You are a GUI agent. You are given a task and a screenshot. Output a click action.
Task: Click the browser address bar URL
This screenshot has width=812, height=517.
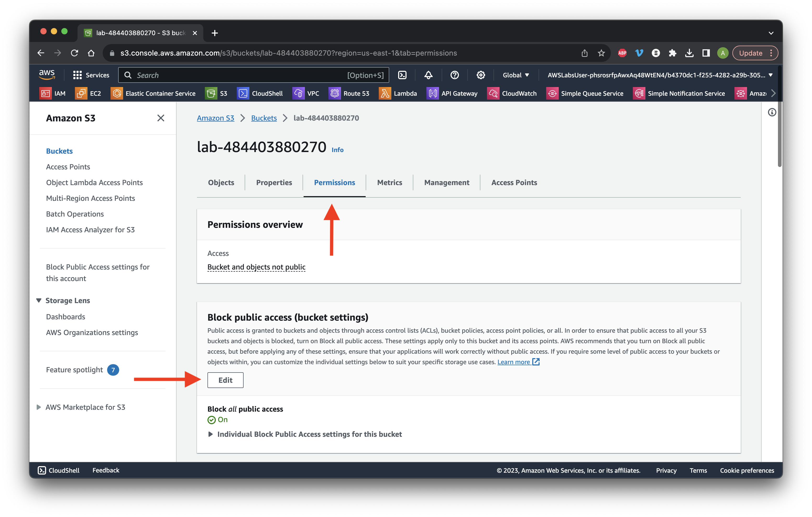click(289, 53)
